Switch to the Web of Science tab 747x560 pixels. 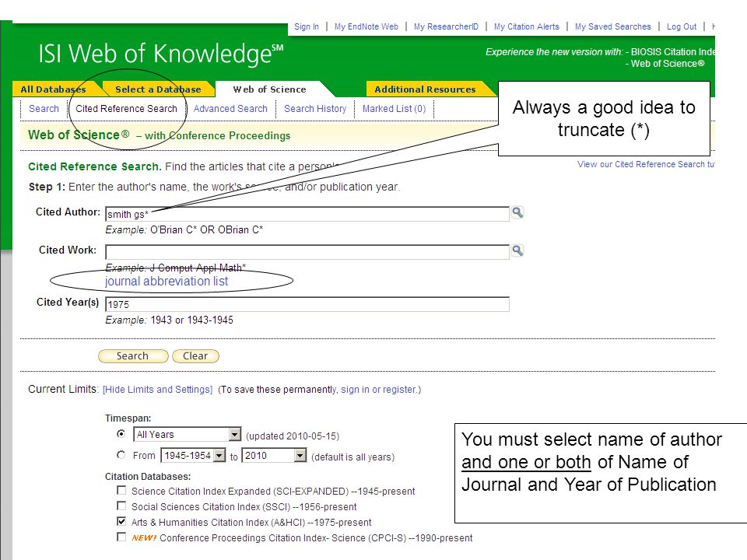coord(270,89)
